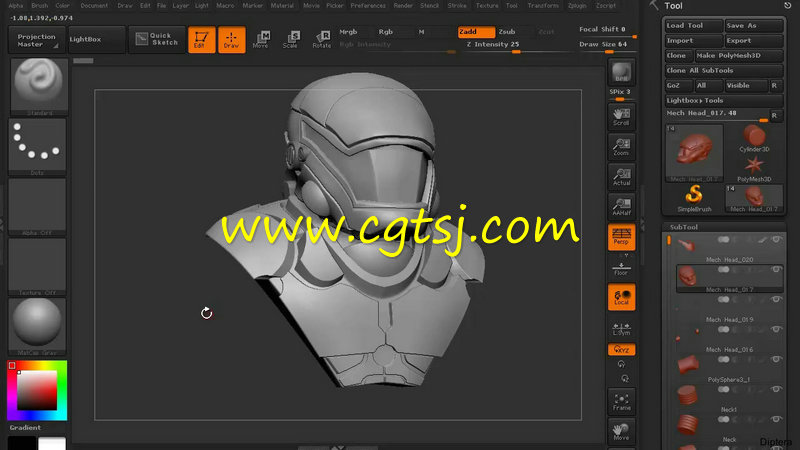Select the Move transform tool in top shelf
Image resolution: width=800 pixels, height=450 pixels.
(x=261, y=39)
